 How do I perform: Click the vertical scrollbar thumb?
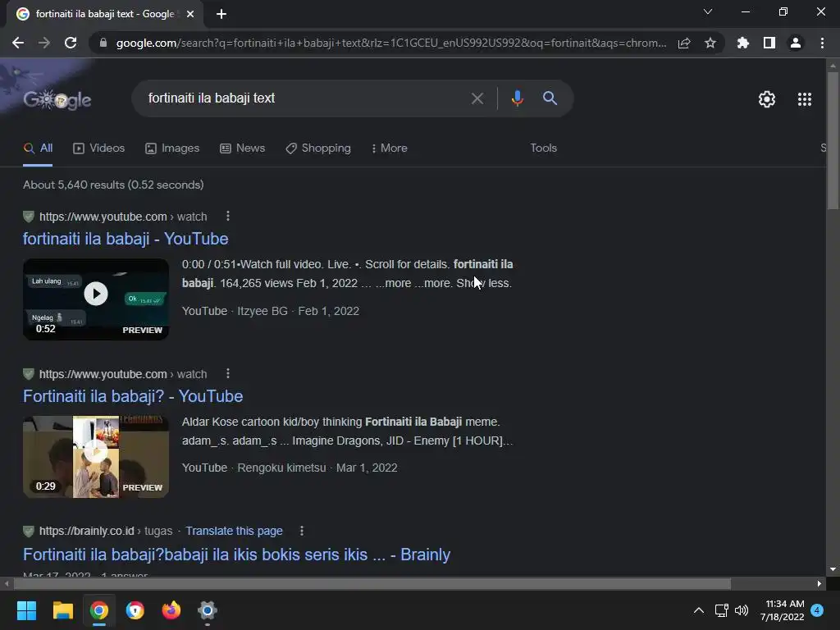(833, 141)
